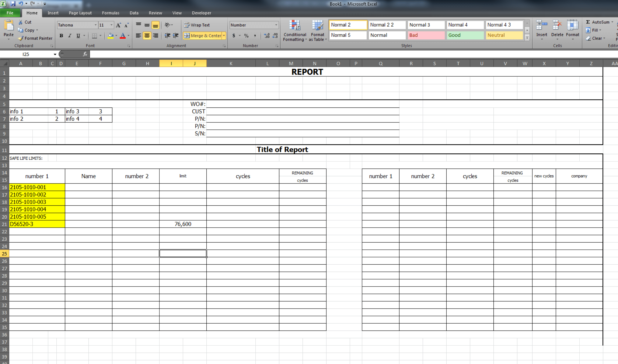Open the Merge & Center dropdown arrow
Image resolution: width=618 pixels, height=364 pixels.
coord(224,36)
